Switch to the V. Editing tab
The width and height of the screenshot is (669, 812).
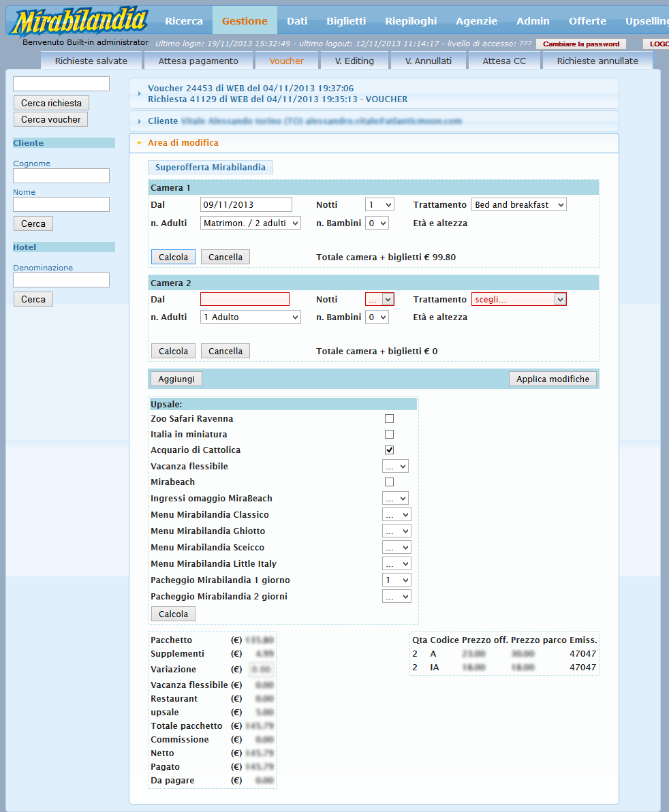(354, 61)
